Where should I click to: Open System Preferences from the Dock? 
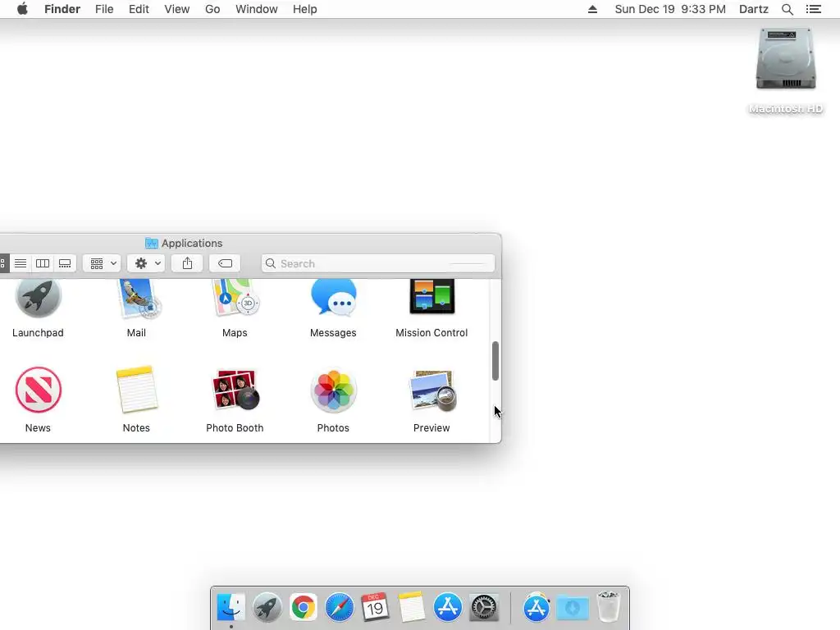(484, 607)
